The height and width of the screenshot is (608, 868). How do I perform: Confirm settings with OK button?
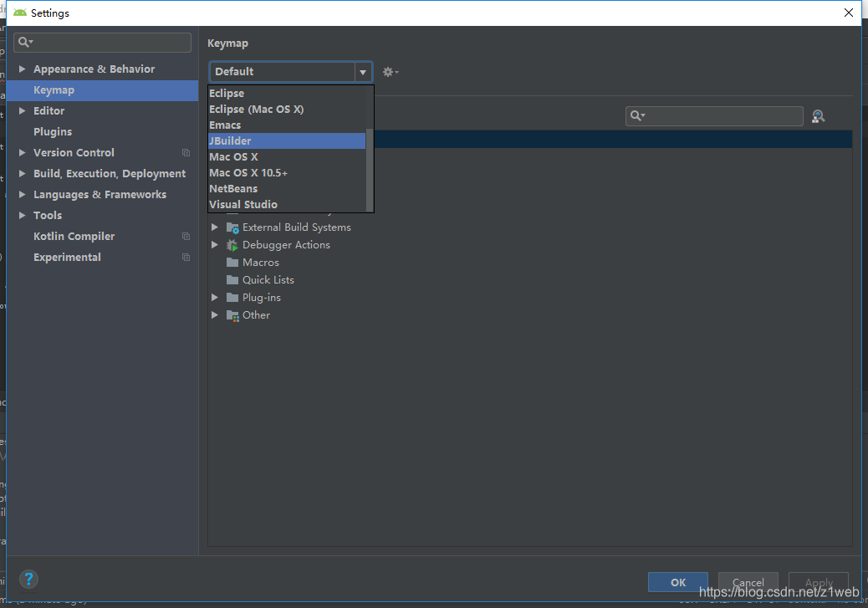point(677,582)
